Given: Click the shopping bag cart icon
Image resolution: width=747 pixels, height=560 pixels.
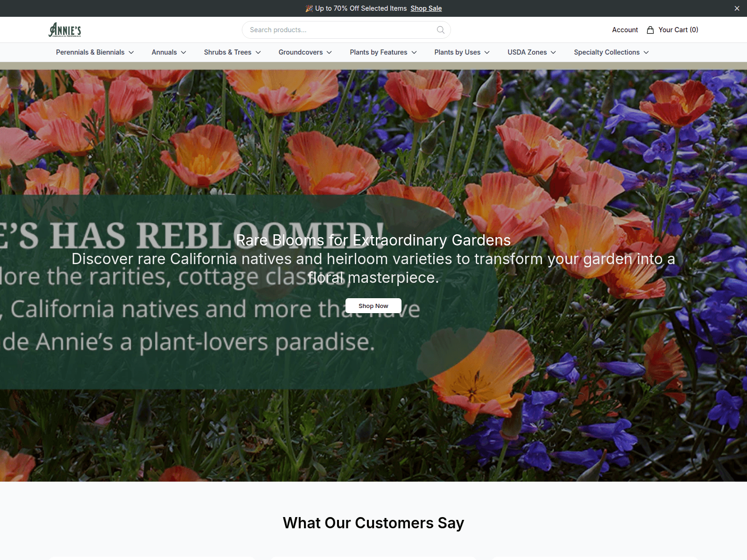Looking at the screenshot, I should tap(650, 30).
